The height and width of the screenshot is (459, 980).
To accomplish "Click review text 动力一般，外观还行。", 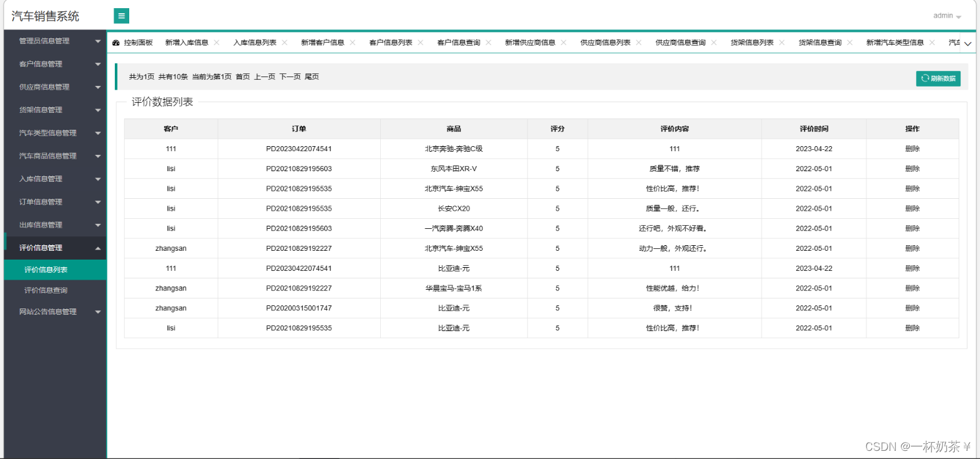I will point(673,248).
